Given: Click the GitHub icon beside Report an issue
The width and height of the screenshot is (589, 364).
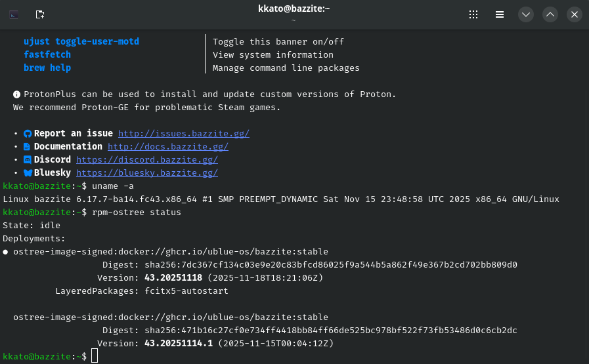Looking at the screenshot, I should (x=28, y=134).
